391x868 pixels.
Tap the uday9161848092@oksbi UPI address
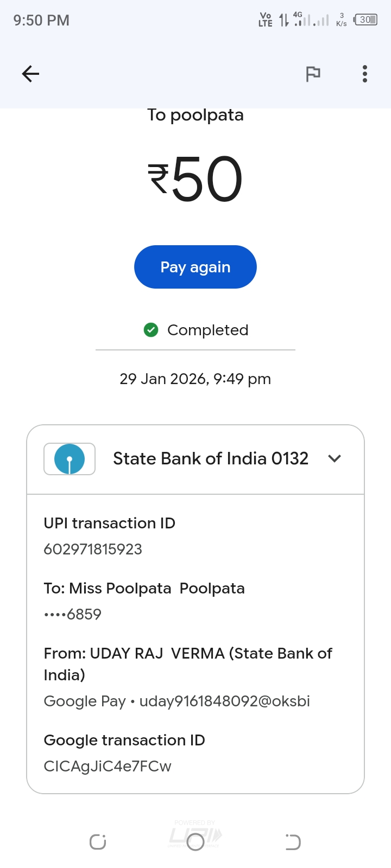[x=225, y=701]
